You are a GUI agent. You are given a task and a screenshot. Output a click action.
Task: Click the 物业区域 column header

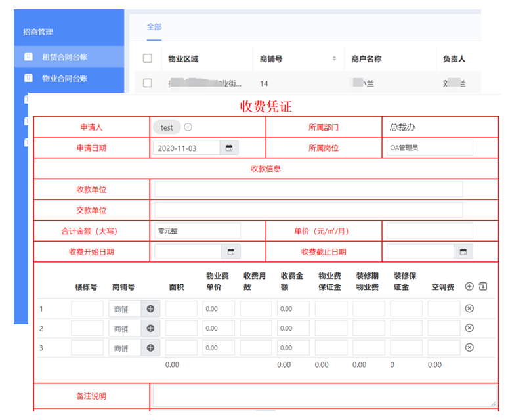point(183,59)
